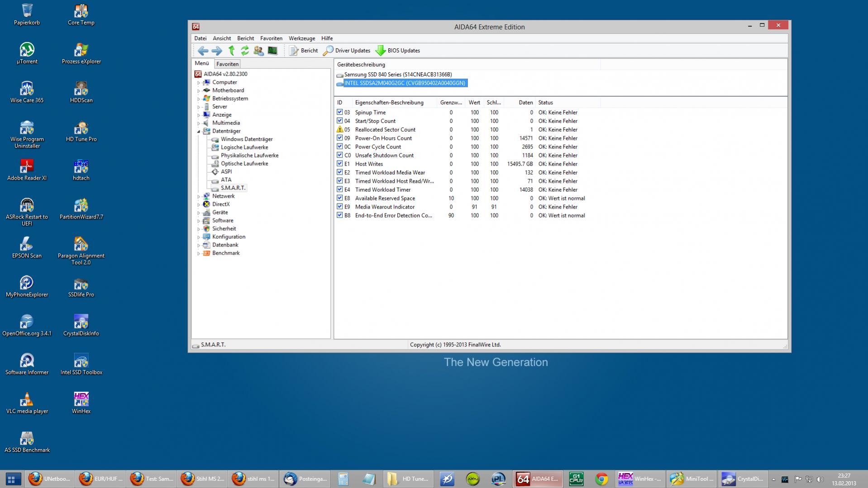The height and width of the screenshot is (488, 868).
Task: Switch to HD Tune taskbar window
Action: click(x=408, y=479)
